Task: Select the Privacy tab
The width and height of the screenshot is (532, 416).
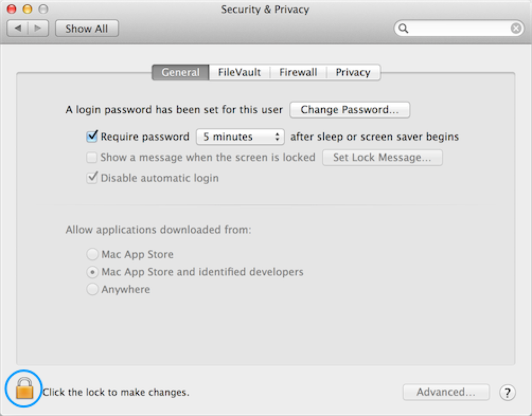Action: (x=352, y=73)
